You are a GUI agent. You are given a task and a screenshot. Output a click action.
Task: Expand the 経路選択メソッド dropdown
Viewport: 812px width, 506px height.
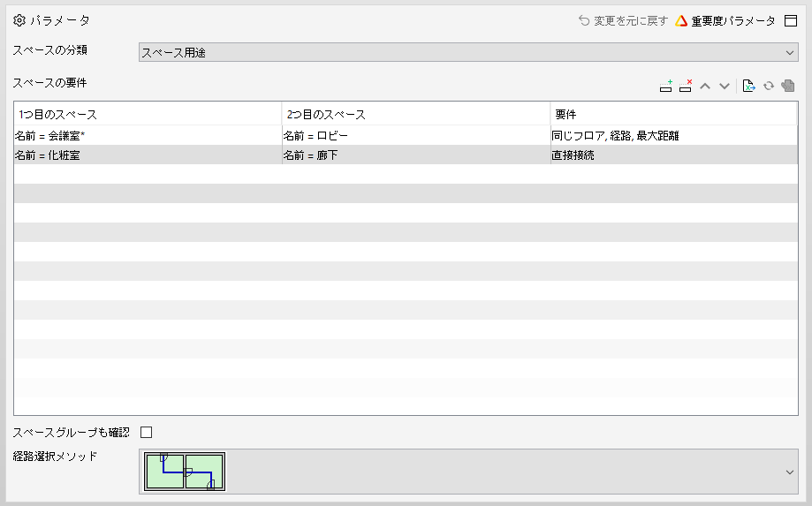coord(468,472)
